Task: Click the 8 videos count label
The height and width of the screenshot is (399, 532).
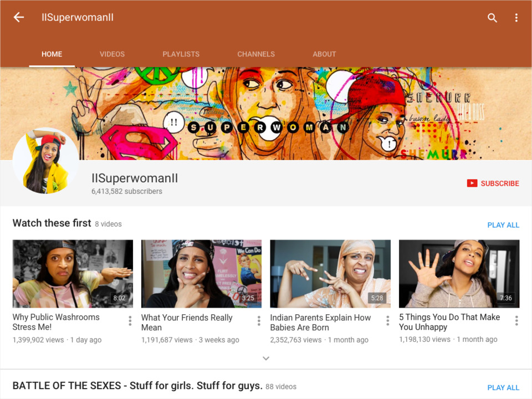Action: coord(108,224)
